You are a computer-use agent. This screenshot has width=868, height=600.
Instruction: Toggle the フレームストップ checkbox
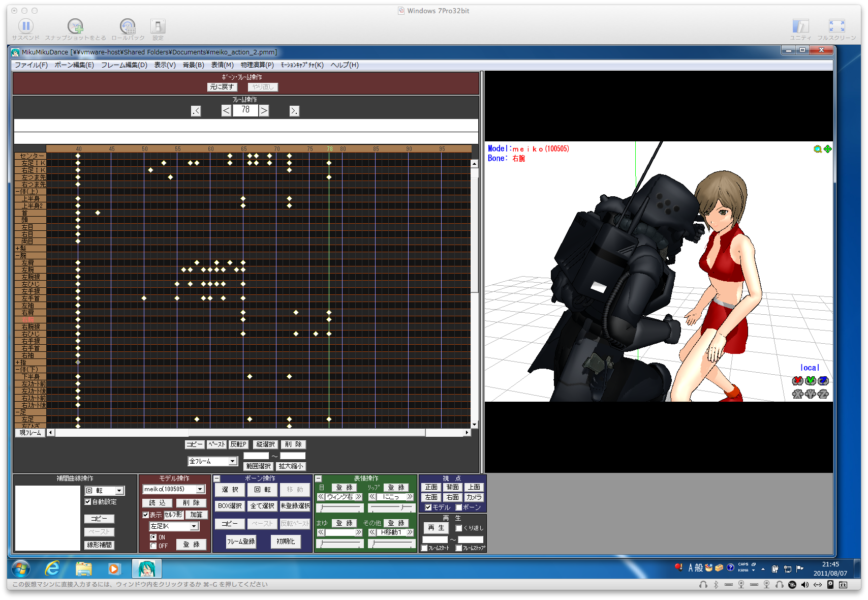[x=459, y=548]
